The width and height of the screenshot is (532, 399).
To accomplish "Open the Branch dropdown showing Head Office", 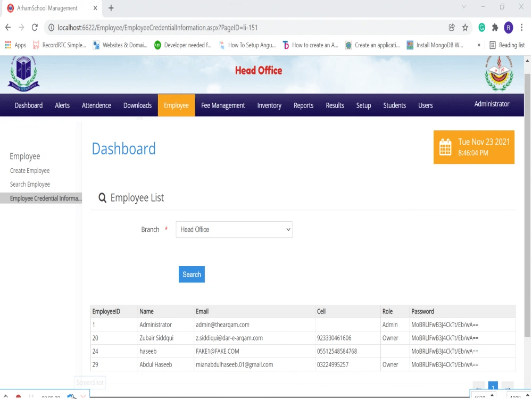I will tap(234, 229).
